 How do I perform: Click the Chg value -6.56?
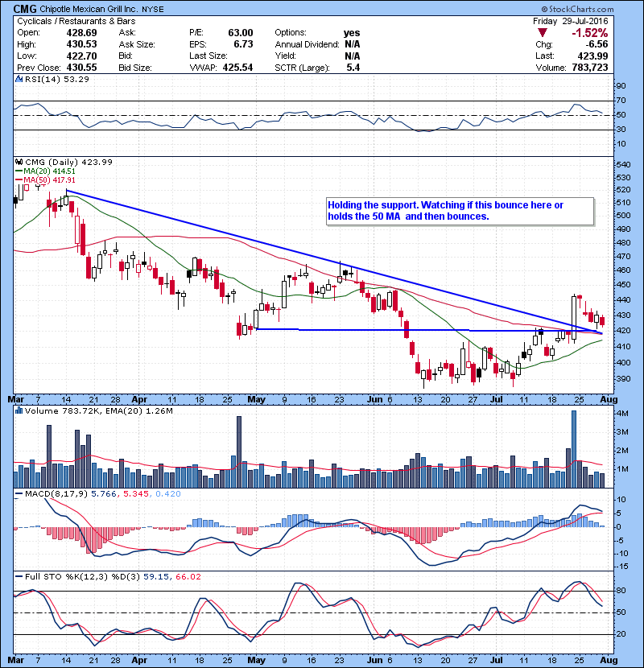coord(597,44)
